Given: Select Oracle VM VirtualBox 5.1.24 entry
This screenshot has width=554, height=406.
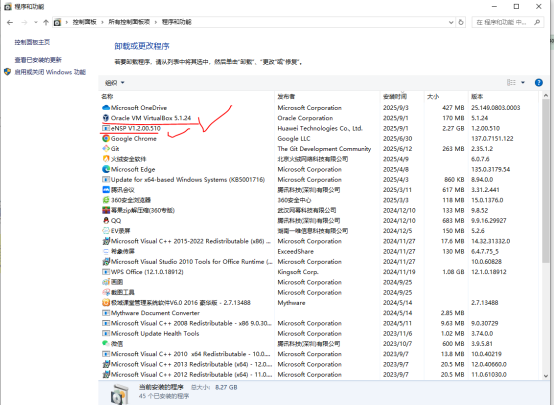Looking at the screenshot, I should pyautogui.click(x=319, y=118).
